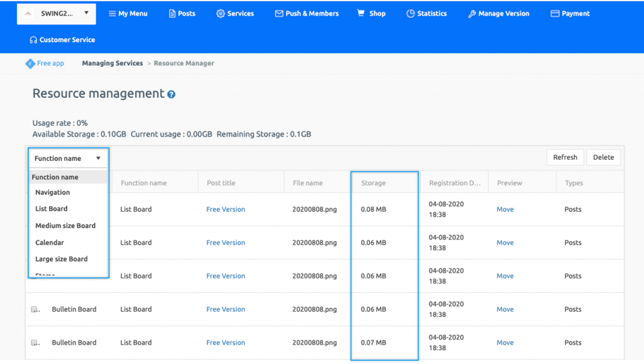Click the Refresh button
Screen dimensions: 644x364
[565, 157]
